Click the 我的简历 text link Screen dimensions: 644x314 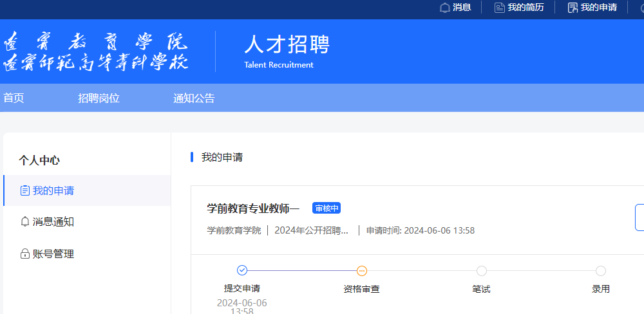[526, 8]
